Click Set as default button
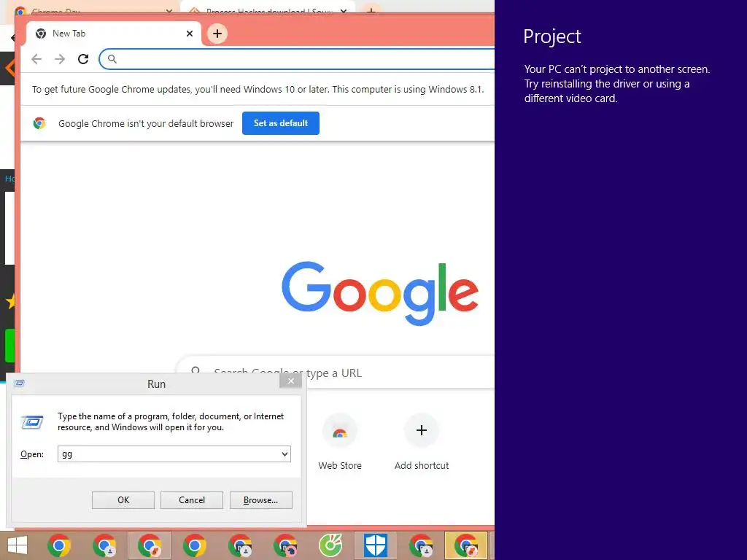Image resolution: width=747 pixels, height=560 pixels. point(281,123)
